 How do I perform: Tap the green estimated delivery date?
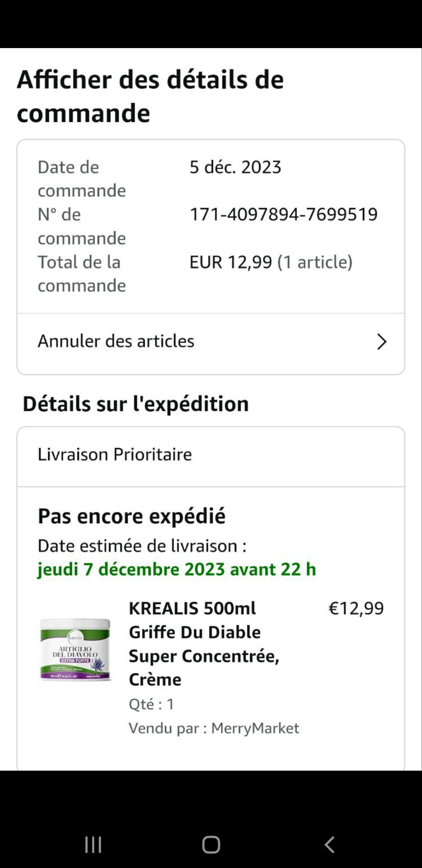(177, 569)
